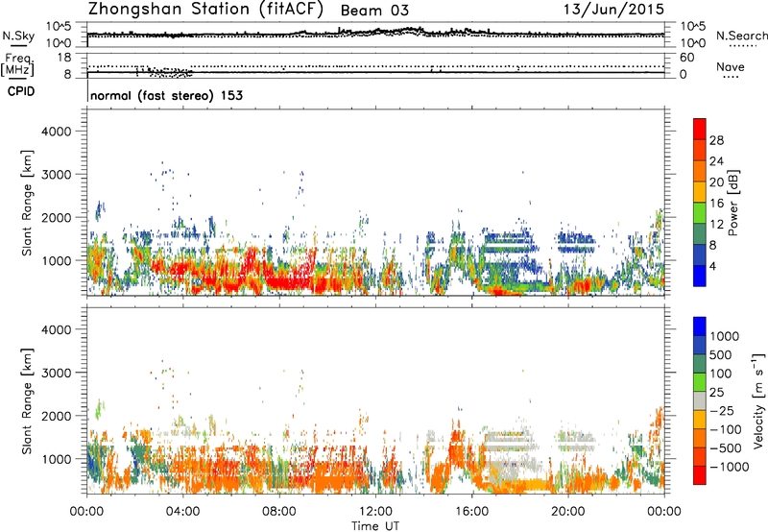Click the Freq. [MHz] axis label
768x532 pixels.
pyautogui.click(x=17, y=64)
